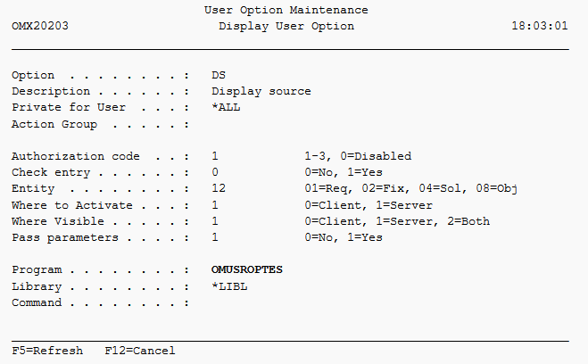
Task: Click the F12=Cancel function key
Action: 139,351
